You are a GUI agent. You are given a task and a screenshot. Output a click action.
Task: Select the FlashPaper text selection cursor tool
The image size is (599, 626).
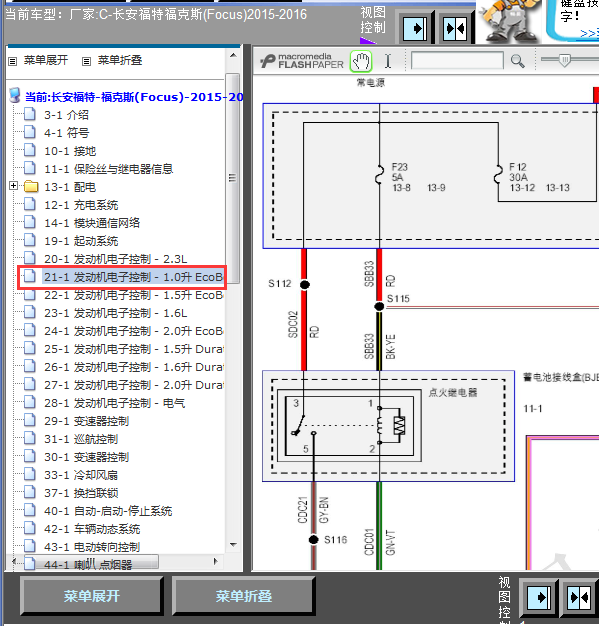coord(388,61)
